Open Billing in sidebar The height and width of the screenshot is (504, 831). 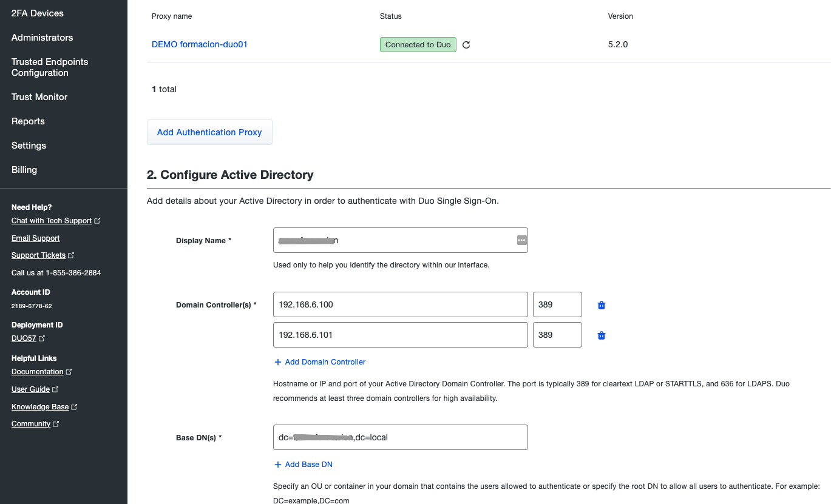point(24,170)
